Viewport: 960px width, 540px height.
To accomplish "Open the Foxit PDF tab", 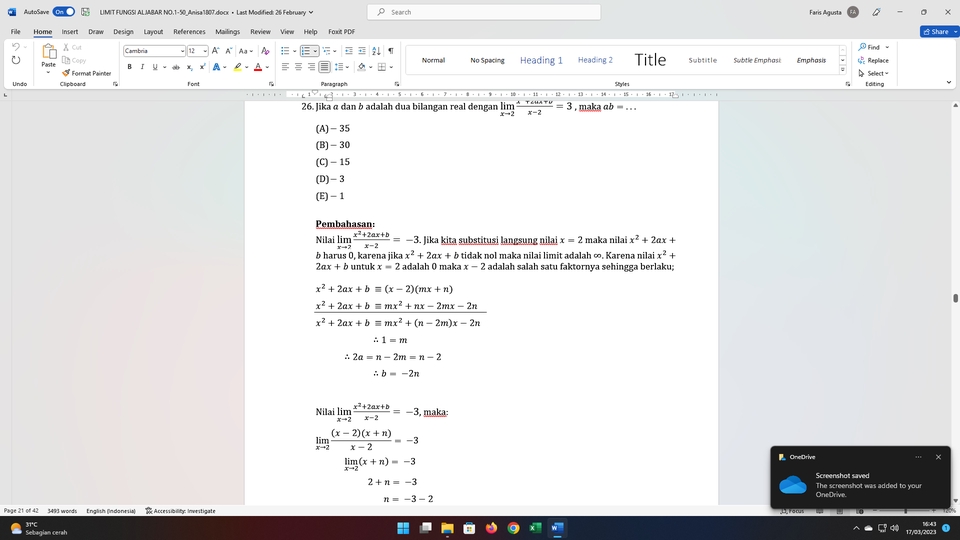I will tap(341, 31).
